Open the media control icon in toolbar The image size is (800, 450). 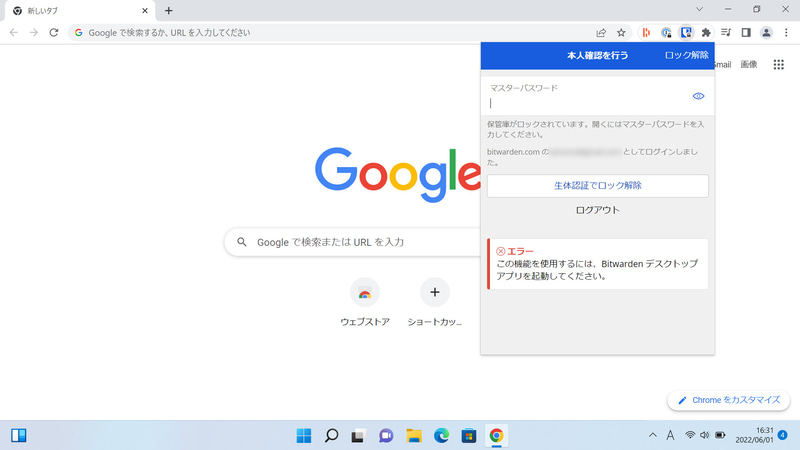[x=726, y=33]
